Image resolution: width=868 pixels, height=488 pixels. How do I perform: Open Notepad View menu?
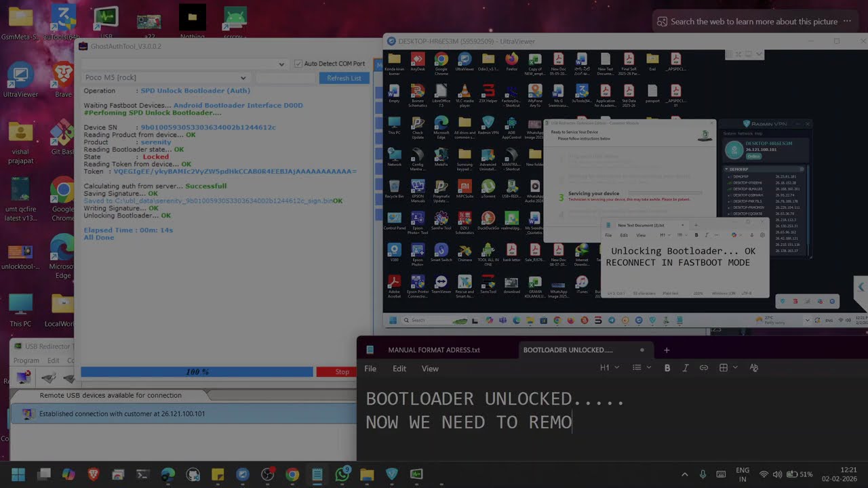pyautogui.click(x=430, y=369)
